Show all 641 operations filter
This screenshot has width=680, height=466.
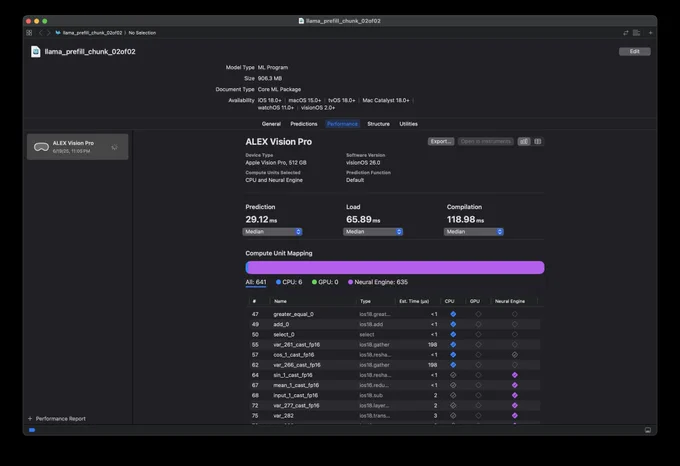(256, 282)
